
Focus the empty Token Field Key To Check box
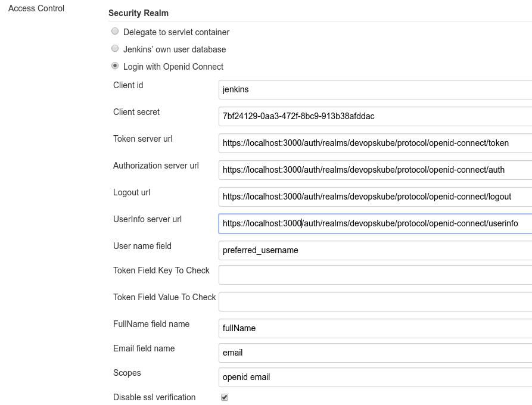(375, 275)
